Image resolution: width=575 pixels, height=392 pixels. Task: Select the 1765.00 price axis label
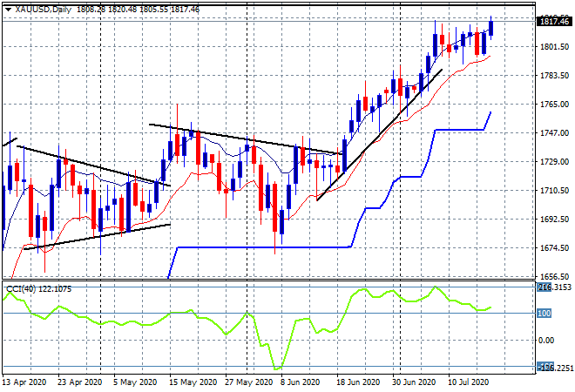click(554, 105)
